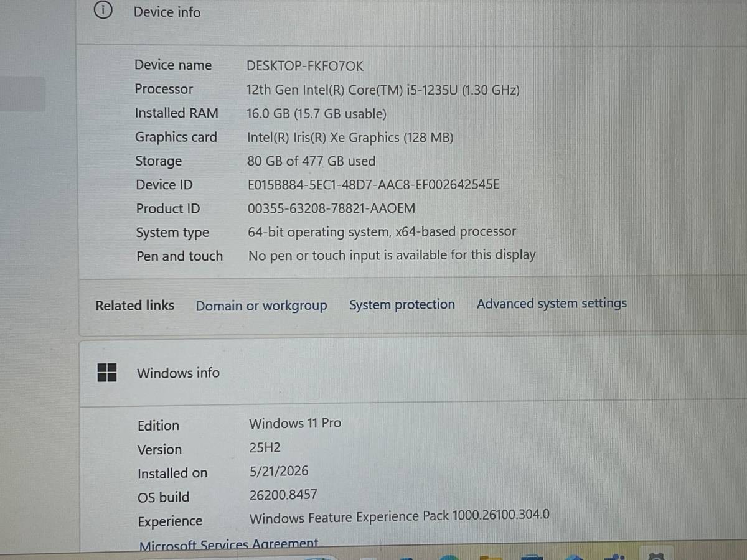Click the Related links label
The image size is (747, 560).
point(134,306)
